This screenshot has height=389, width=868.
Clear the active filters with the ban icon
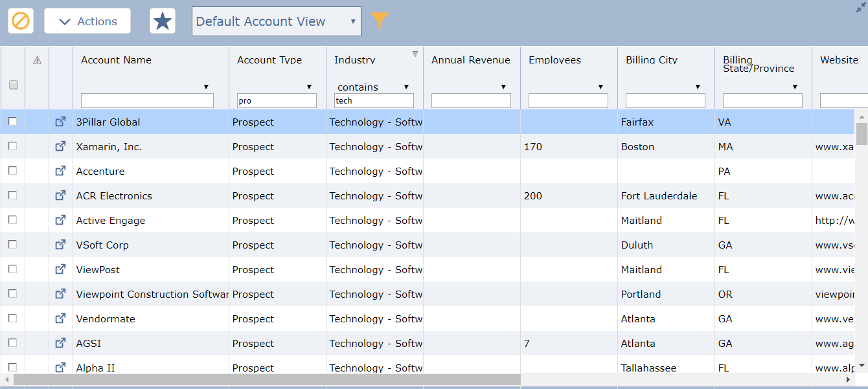click(21, 20)
